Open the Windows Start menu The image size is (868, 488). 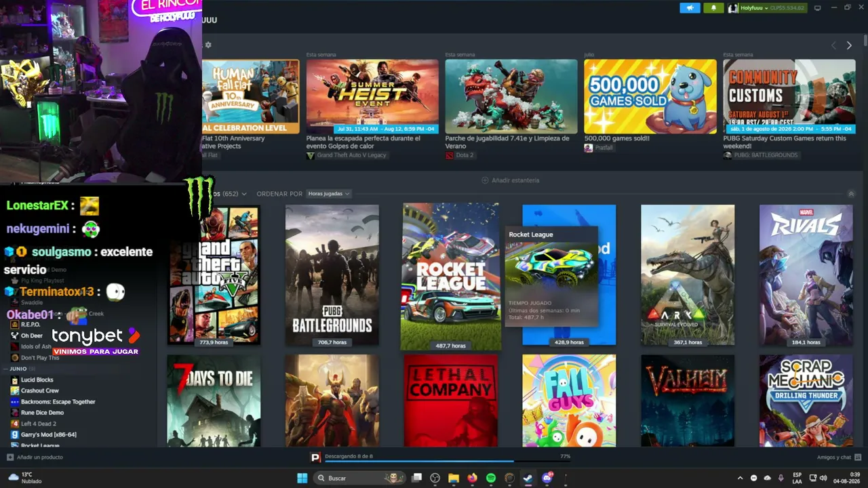tap(302, 478)
